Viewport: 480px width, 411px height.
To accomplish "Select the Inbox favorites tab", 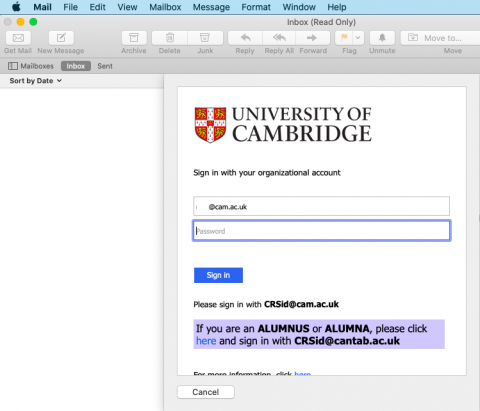I will point(76,66).
